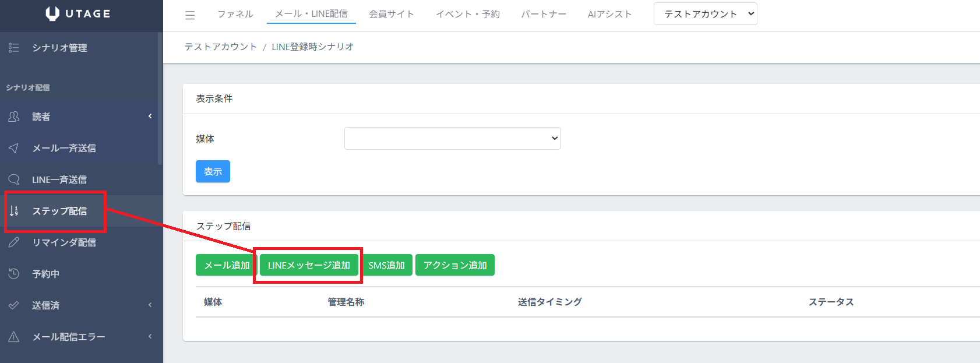This screenshot has height=363, width=980.
Task: Click the 予約中 clock icon
Action: coord(14,274)
